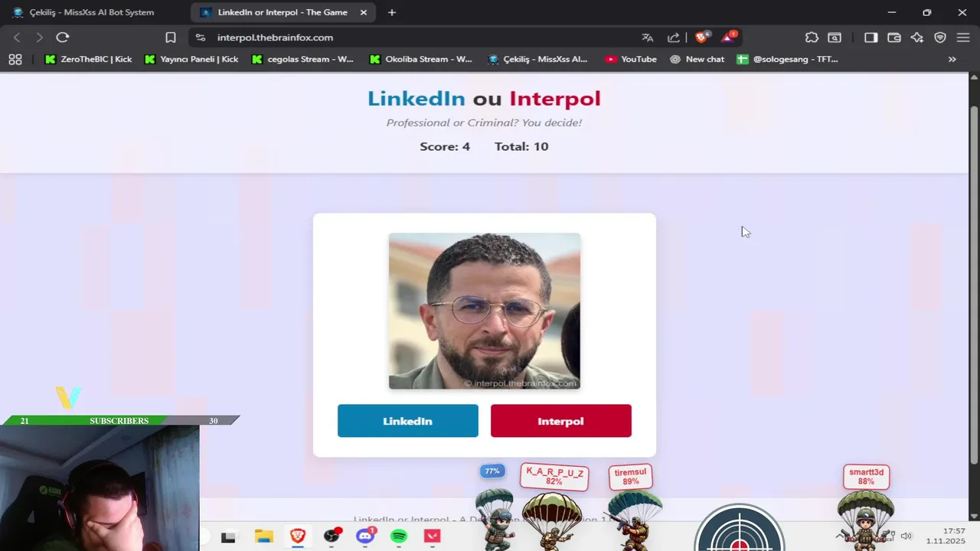Open the Yayıncı Paneli | Kick bookmark

(191, 59)
